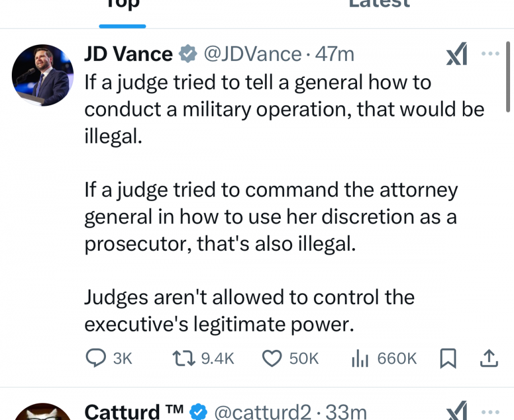Click the JD Vance display name
Screen dimensions: 514x420
[x=128, y=54]
